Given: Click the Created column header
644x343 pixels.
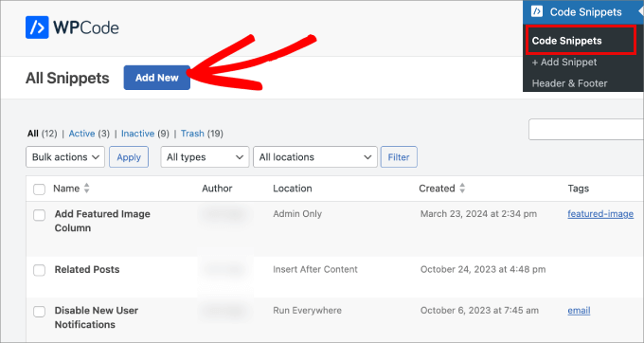Looking at the screenshot, I should [x=437, y=189].
